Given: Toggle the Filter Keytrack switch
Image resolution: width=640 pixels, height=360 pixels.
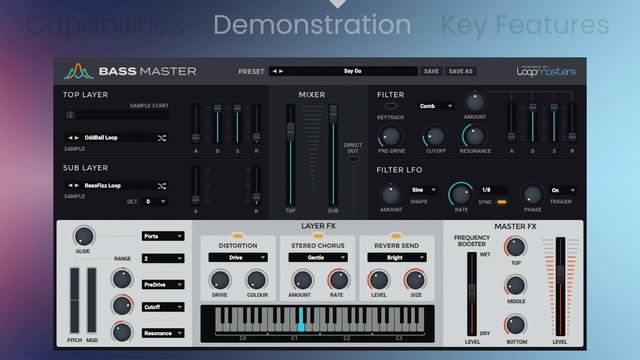Looking at the screenshot, I should click(391, 106).
